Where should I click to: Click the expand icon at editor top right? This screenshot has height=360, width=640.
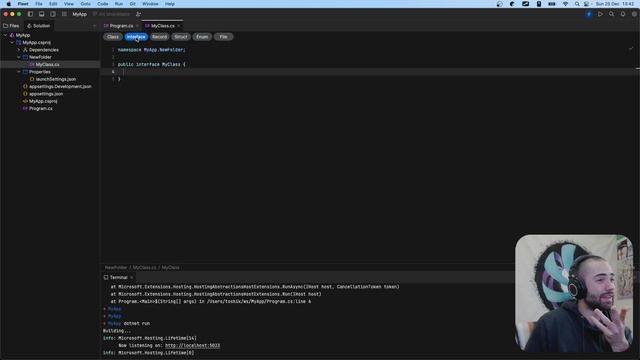[x=631, y=49]
